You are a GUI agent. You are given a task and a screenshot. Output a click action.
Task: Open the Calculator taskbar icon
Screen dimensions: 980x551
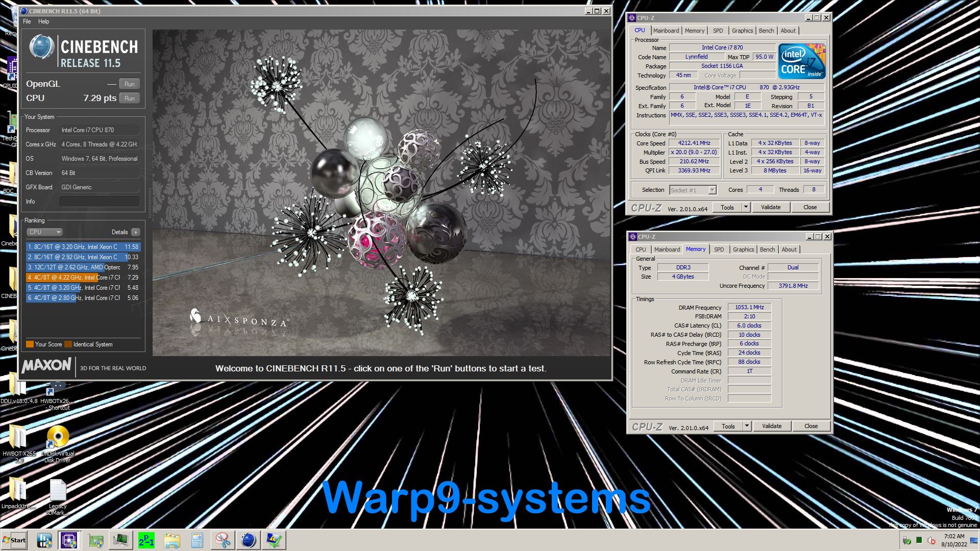[x=197, y=540]
